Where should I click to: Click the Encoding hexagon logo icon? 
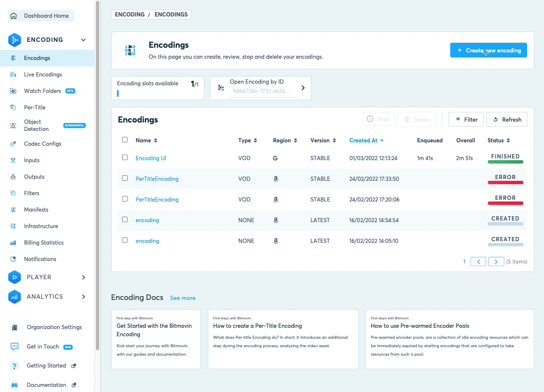(x=14, y=40)
